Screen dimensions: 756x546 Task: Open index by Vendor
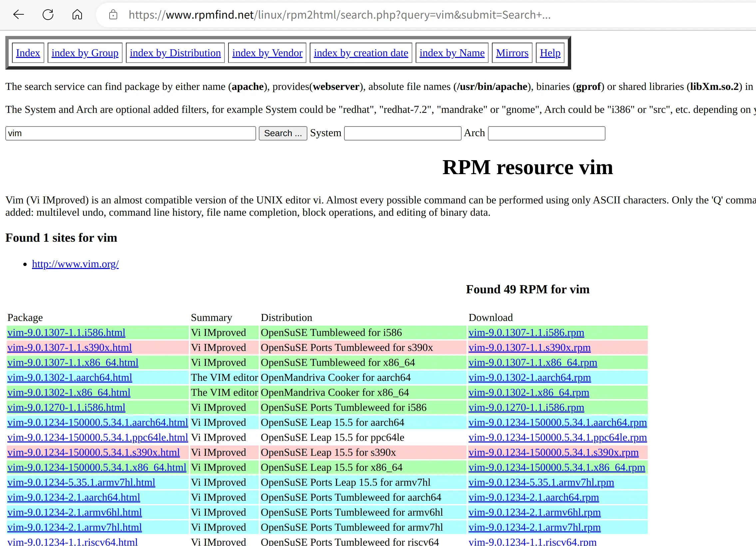pyautogui.click(x=267, y=53)
